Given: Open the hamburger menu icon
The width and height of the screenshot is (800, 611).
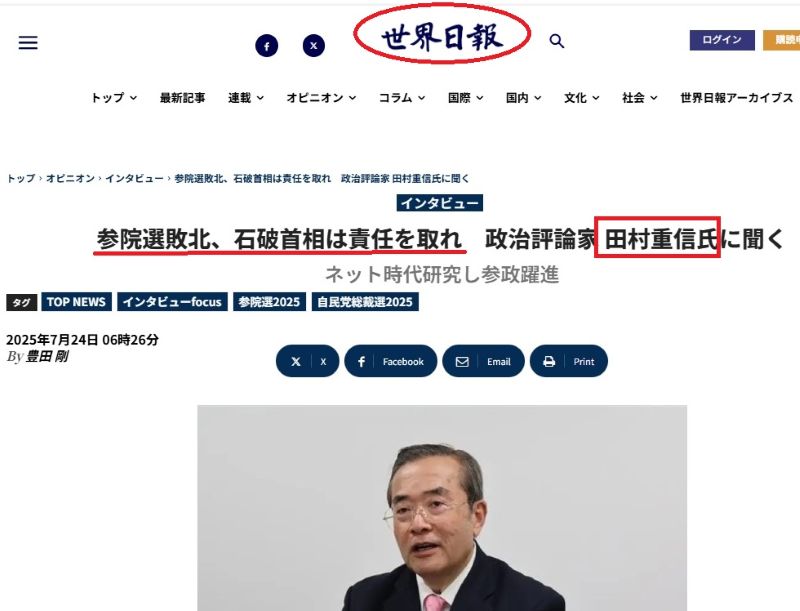Looking at the screenshot, I should 28,42.
